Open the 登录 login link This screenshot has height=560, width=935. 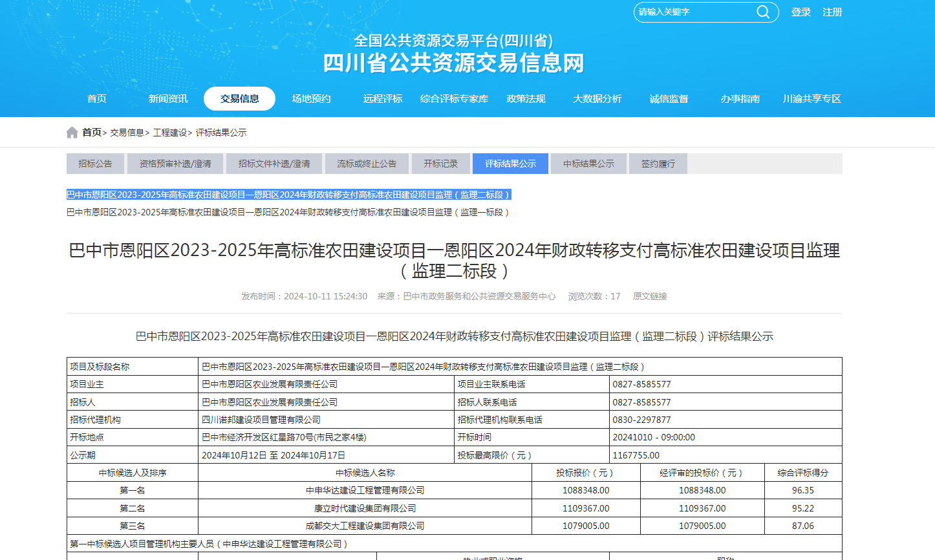click(x=801, y=12)
